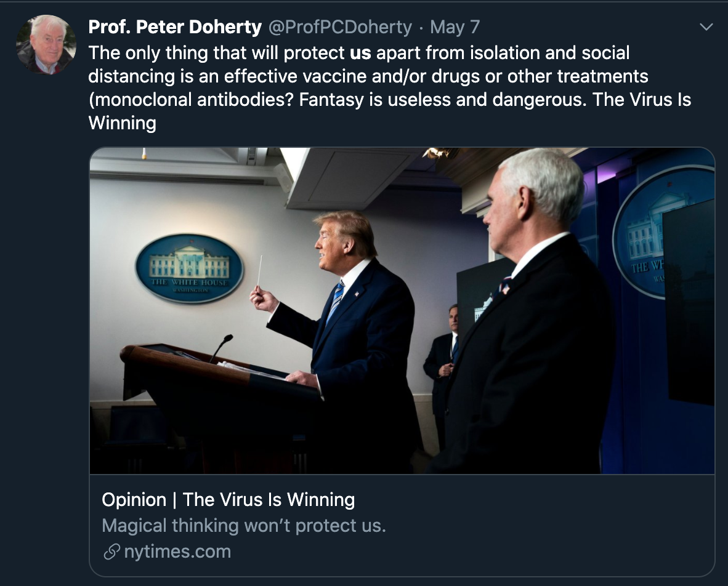
Task: Open the Prof. Peter Doherty display name
Action: [x=175, y=27]
